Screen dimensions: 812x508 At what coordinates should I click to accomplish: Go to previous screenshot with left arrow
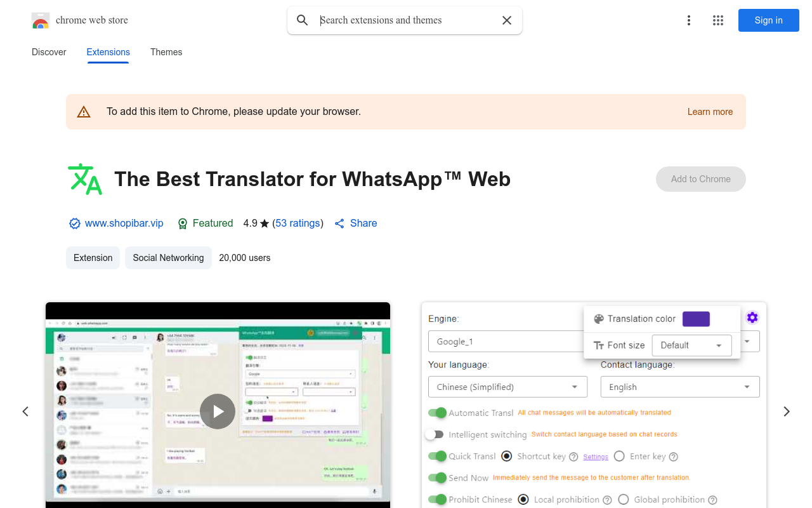(25, 411)
